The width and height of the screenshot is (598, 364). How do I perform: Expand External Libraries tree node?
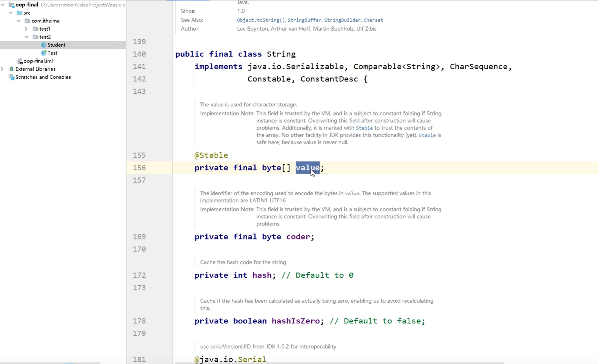(x=2, y=69)
